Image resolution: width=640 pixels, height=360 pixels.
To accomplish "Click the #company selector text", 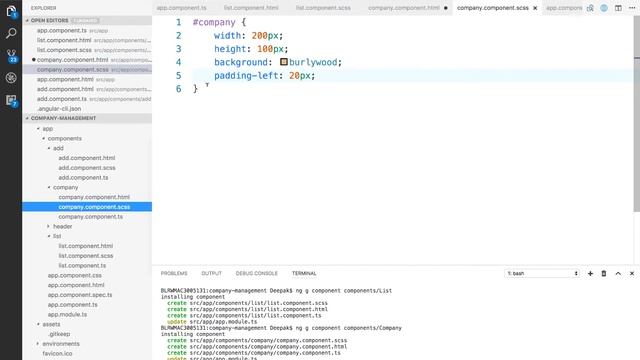I will [x=214, y=22].
